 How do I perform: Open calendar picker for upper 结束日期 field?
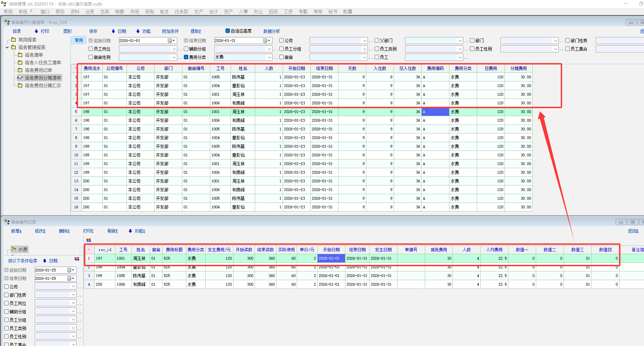point(265,41)
